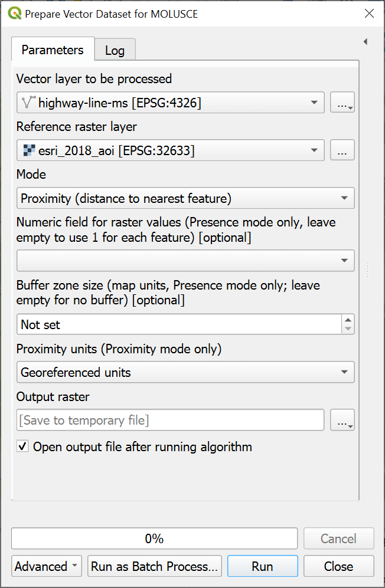Collapse the help panel arrow
The image size is (385, 588).
[x=365, y=42]
